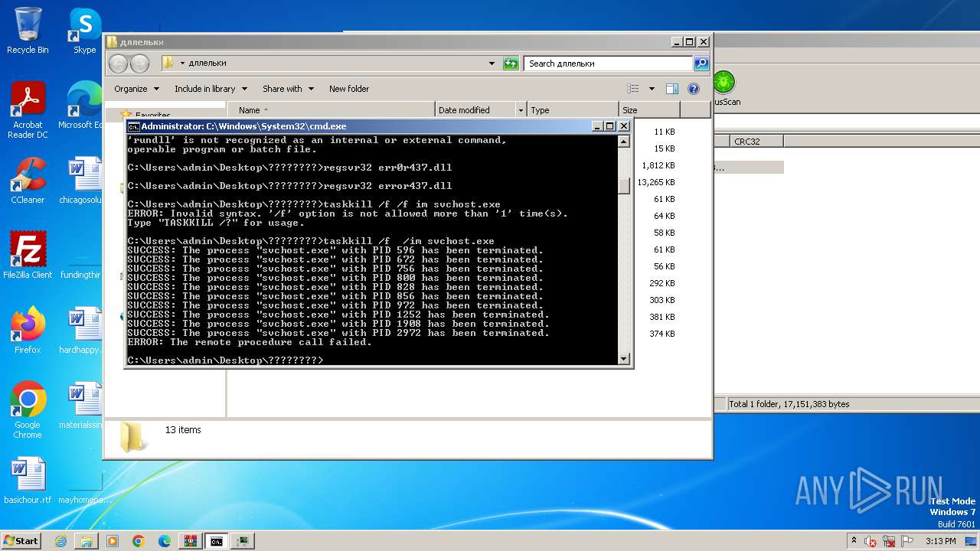Sort files by Name column
The image size is (980, 551).
coord(331,110)
